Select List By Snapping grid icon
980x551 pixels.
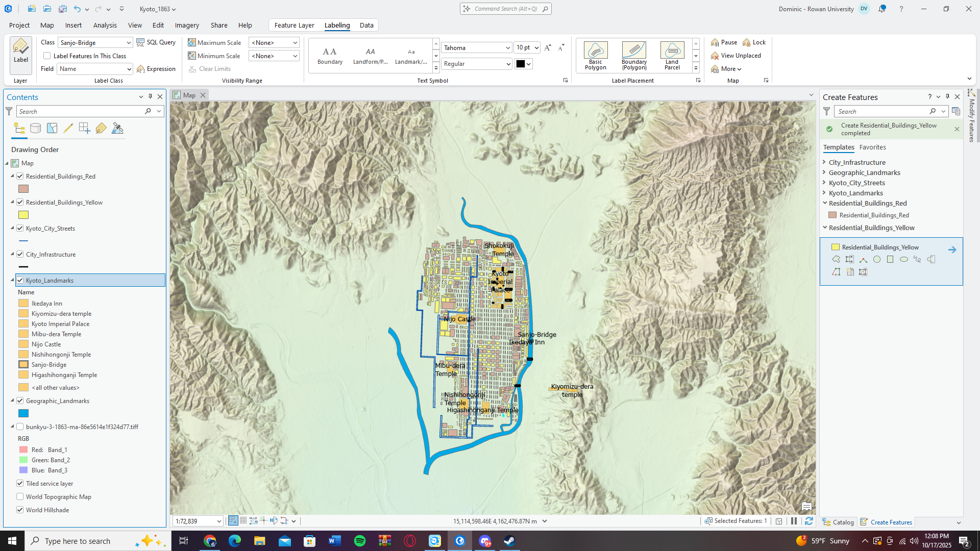[x=85, y=128]
